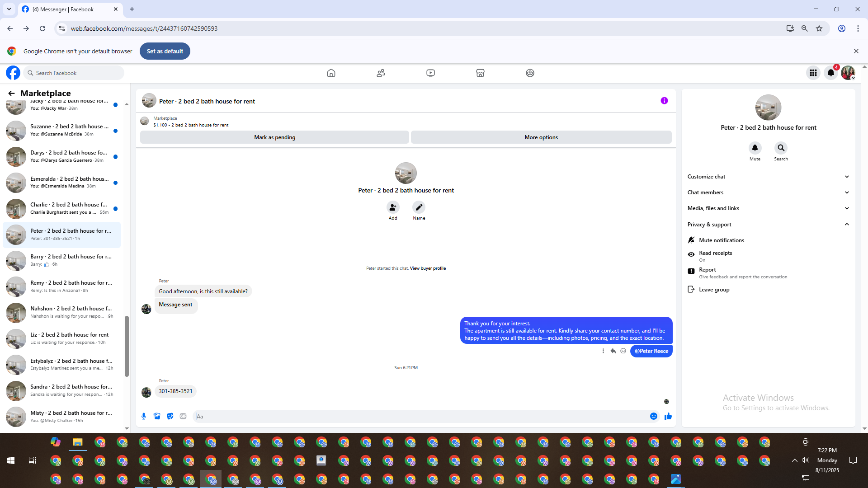Open the emoji picker in the message box
868x488 pixels.
pos(654,416)
